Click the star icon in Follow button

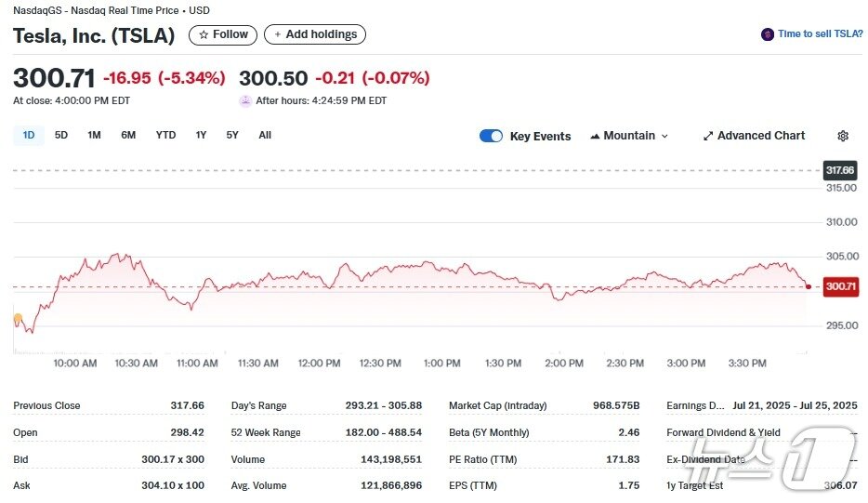(x=204, y=34)
